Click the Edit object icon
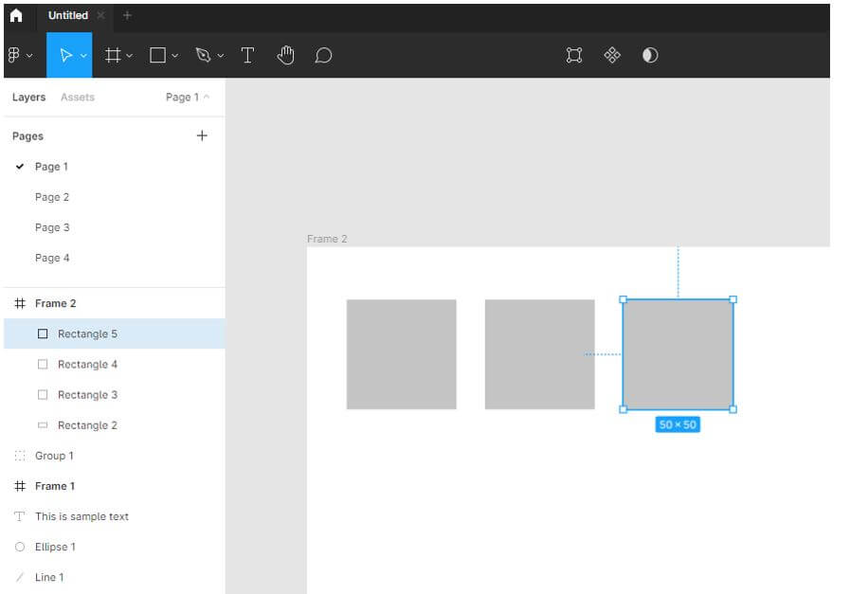 pyautogui.click(x=574, y=55)
